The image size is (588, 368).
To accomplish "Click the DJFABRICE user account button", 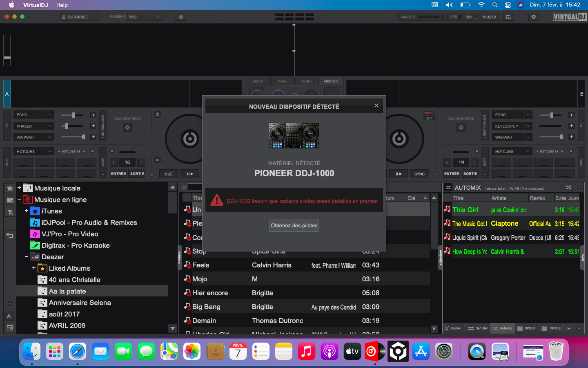I will point(80,17).
